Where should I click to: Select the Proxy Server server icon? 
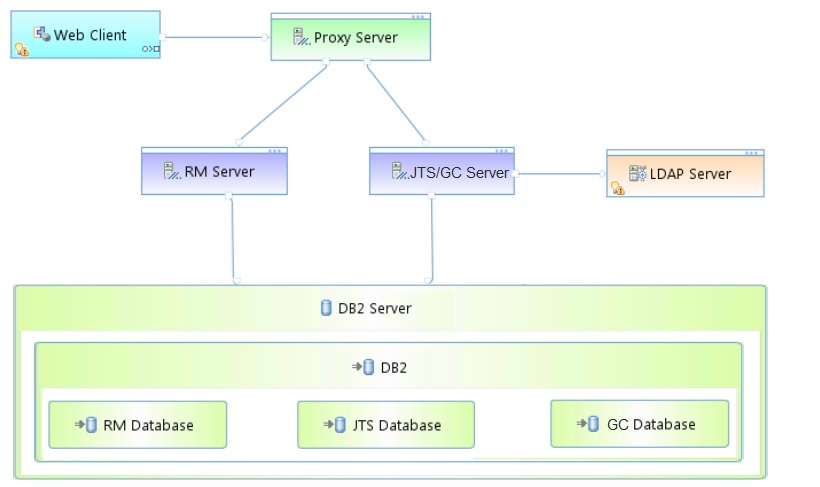point(301,37)
